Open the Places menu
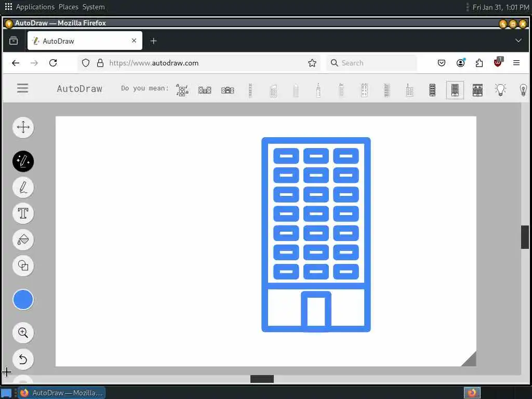 pyautogui.click(x=68, y=7)
